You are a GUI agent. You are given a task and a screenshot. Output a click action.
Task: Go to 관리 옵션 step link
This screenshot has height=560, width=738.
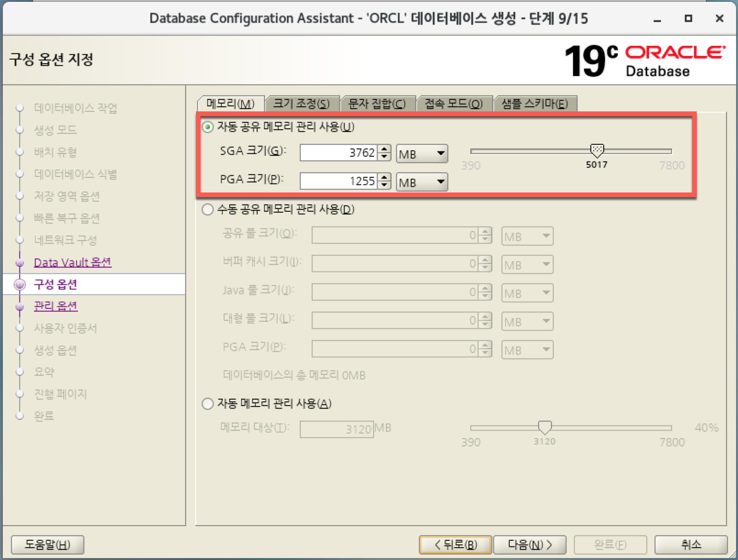pyautogui.click(x=55, y=306)
